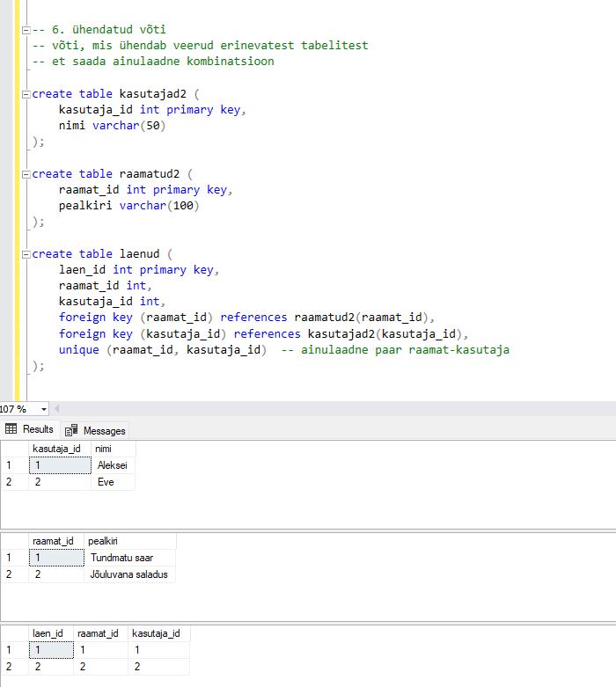Click the cell containing 'Aleksei'
Screen dimensions: 616x687
(112, 465)
